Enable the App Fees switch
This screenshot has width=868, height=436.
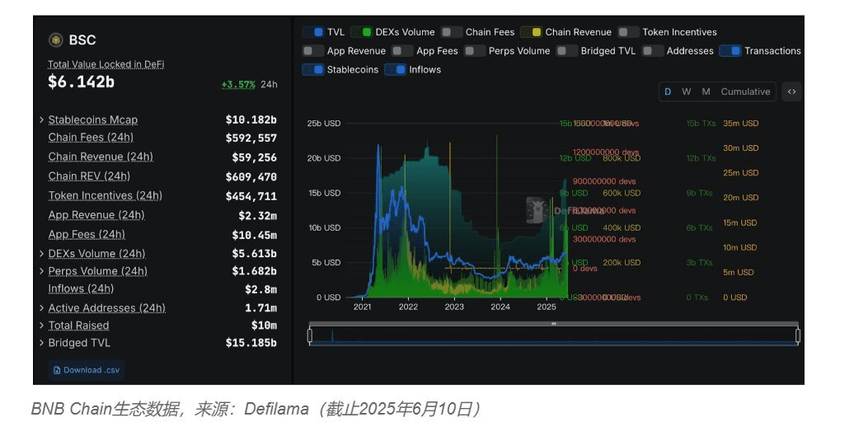402,51
